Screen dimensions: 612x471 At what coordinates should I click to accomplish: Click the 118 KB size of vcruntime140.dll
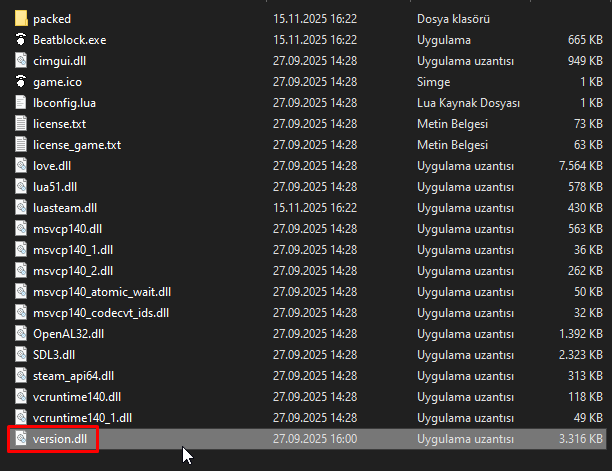click(586, 397)
